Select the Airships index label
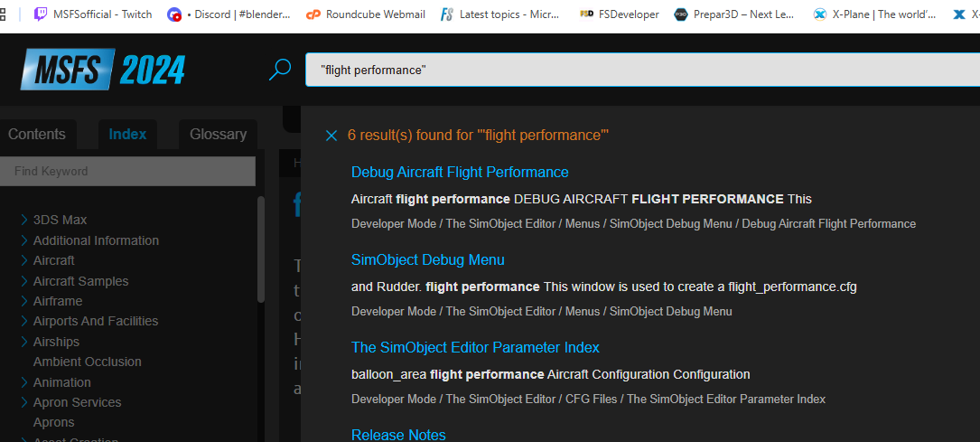Viewport: 980px width, 442px height. tap(56, 342)
